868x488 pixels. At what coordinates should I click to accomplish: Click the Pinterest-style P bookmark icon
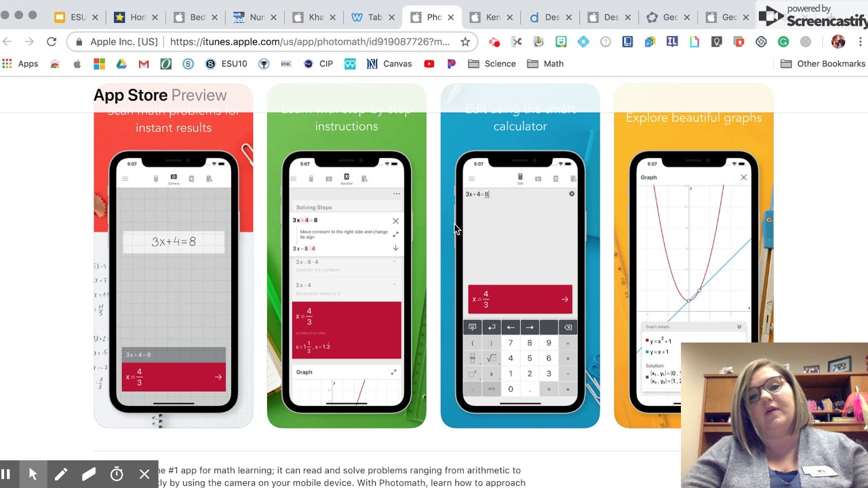(x=451, y=64)
